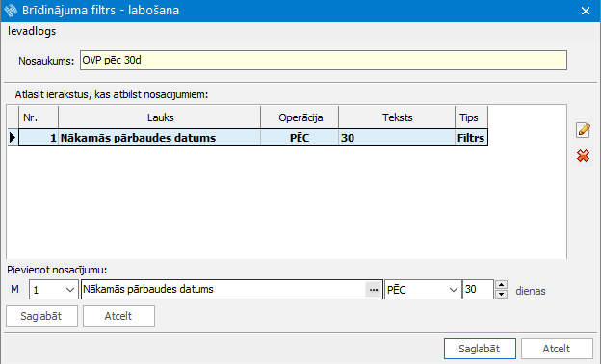This screenshot has width=601, height=364.
Task: Increase days value with up arrow
Action: point(502,285)
